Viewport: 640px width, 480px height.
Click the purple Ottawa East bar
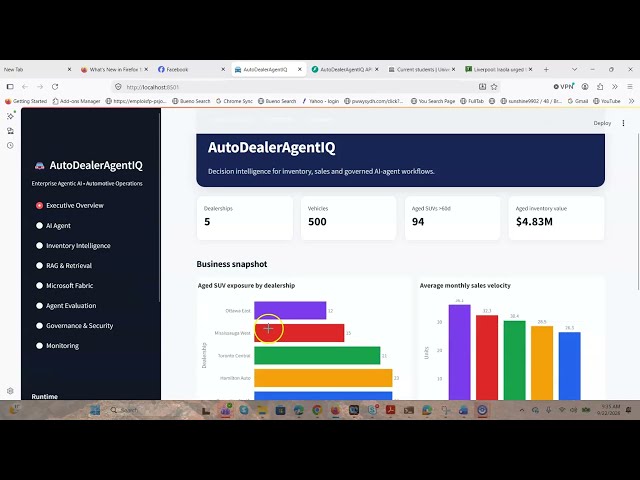(x=290, y=310)
